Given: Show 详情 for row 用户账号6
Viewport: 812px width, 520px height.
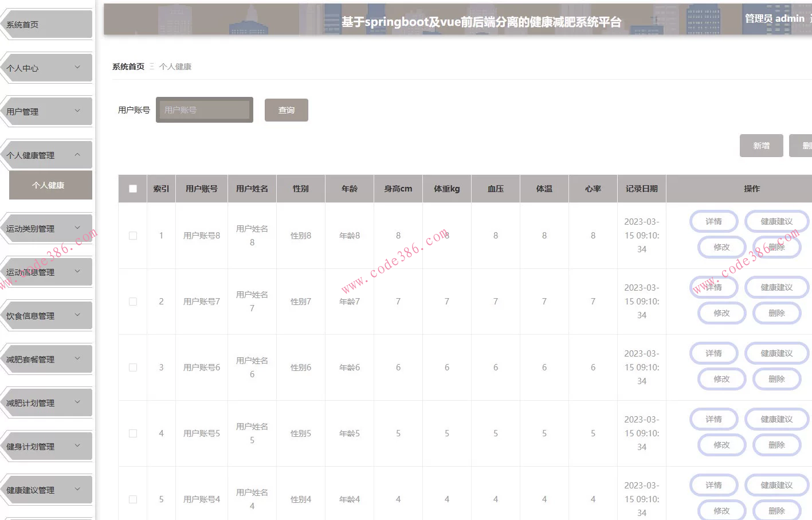Looking at the screenshot, I should (713, 353).
